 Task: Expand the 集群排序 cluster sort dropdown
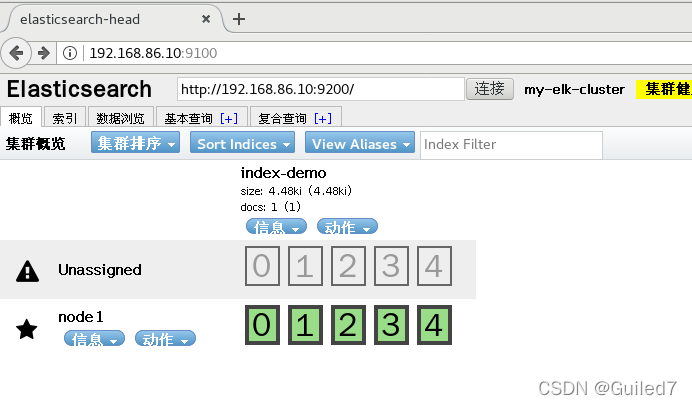(x=135, y=143)
